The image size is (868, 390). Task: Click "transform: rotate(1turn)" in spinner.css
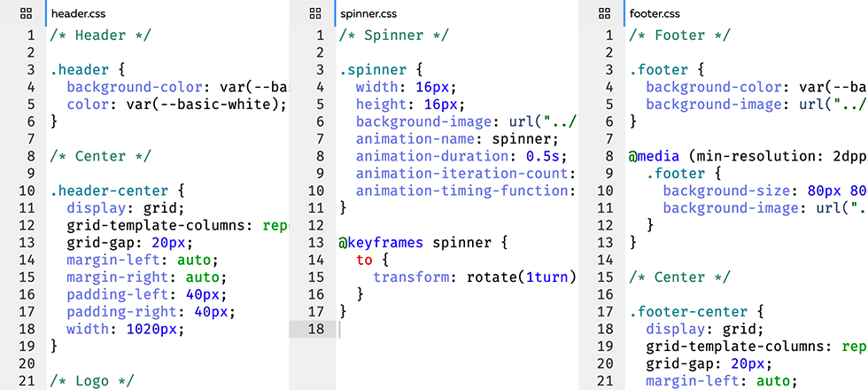click(x=475, y=277)
